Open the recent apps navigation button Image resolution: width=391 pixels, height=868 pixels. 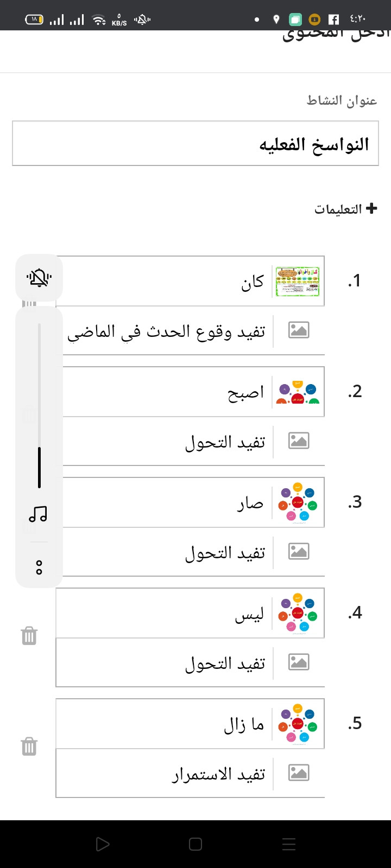pyautogui.click(x=289, y=844)
